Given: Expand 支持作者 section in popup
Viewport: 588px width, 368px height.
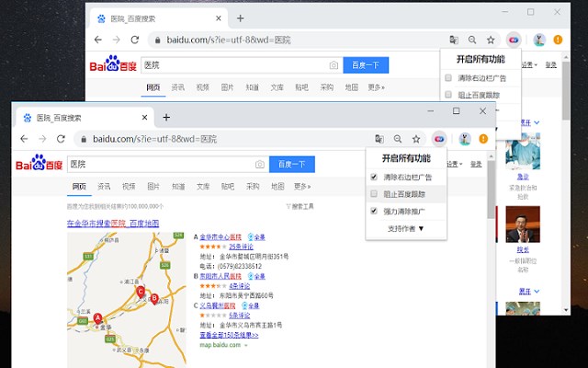Looking at the screenshot, I should click(x=406, y=228).
